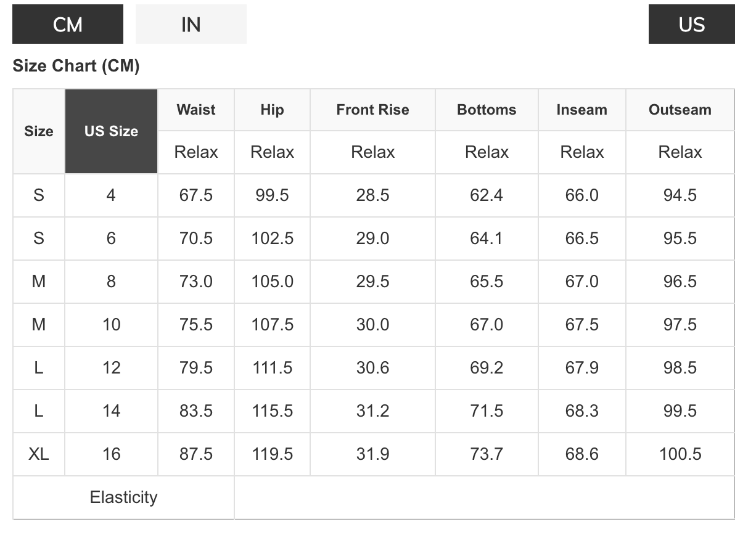Click the 105.0 hip value

coord(272,282)
